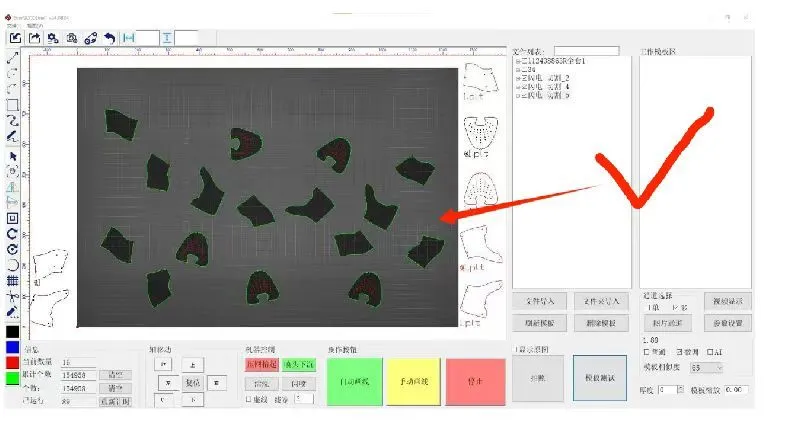Toggle the checked checkbox left of AI
This screenshot has width=789, height=429.
pos(679,352)
